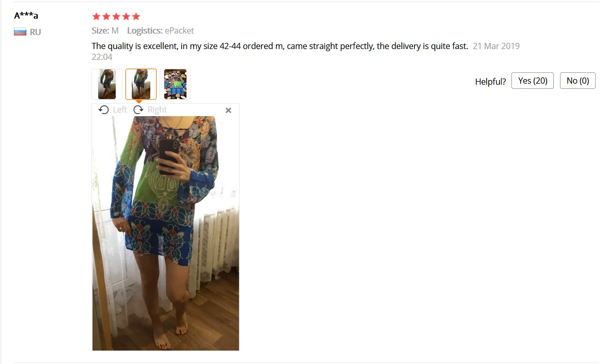Screen dimensions: 608x364
Task: Vote No (0) on review helpfulness
Action: (x=578, y=81)
